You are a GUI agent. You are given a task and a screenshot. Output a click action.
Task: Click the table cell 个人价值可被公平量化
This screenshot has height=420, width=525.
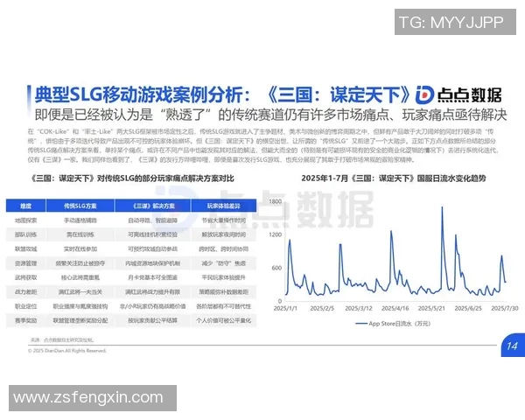tap(224, 320)
